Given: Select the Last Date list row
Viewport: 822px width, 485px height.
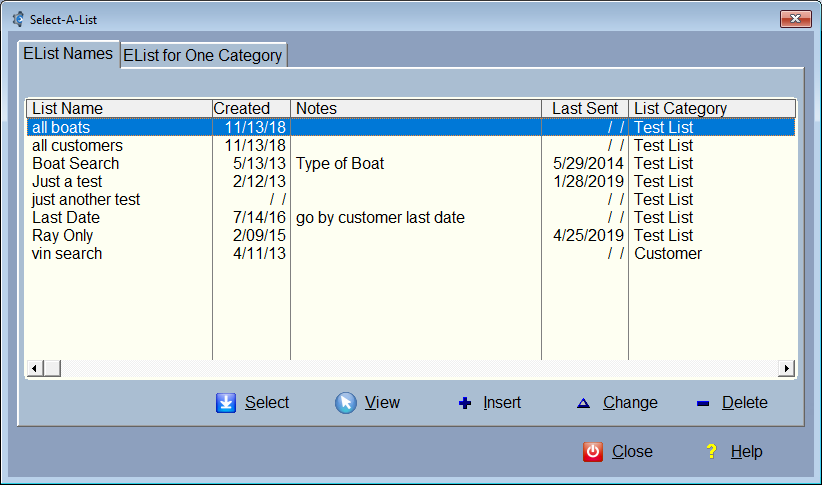Looking at the screenshot, I should 66,218.
